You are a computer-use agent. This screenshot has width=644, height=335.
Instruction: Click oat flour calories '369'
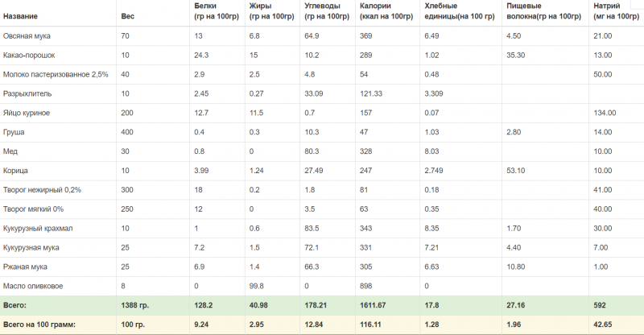coord(366,36)
